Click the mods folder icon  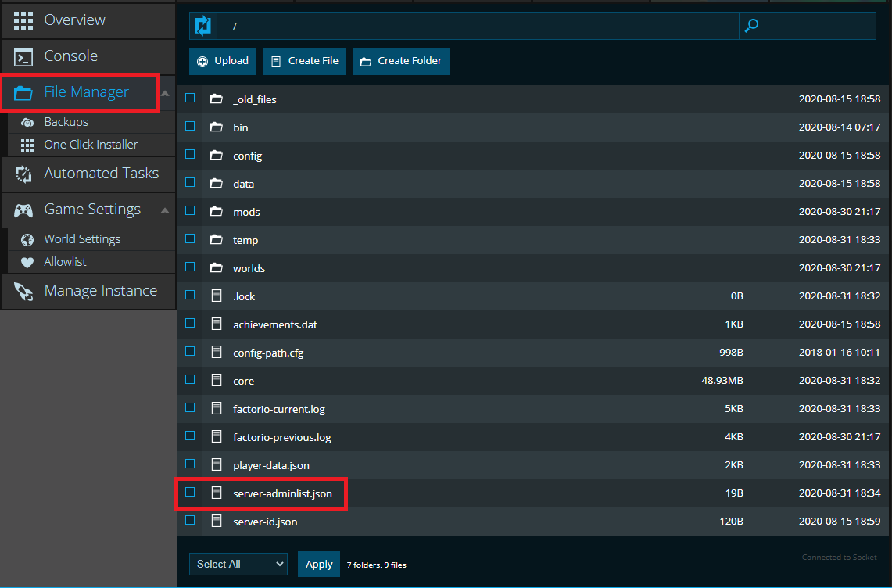coord(217,212)
